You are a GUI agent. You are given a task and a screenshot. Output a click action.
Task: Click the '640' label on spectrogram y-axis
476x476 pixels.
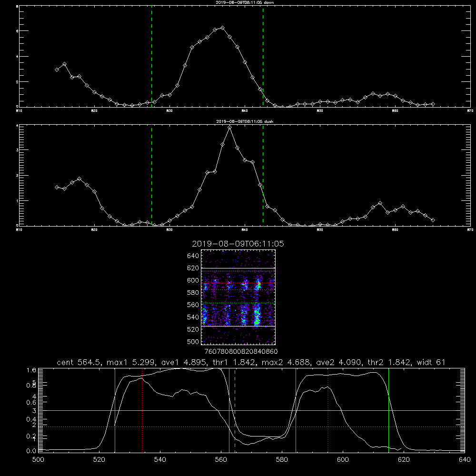(x=193, y=256)
